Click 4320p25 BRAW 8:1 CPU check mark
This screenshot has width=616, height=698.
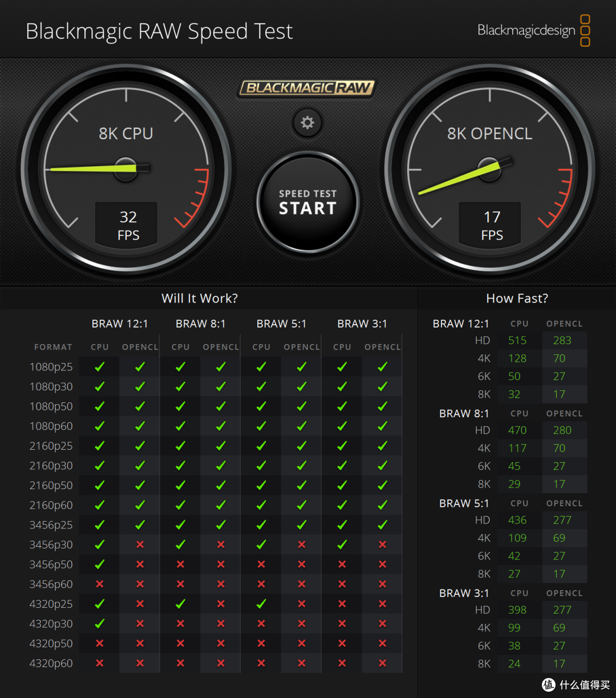pyautogui.click(x=180, y=604)
